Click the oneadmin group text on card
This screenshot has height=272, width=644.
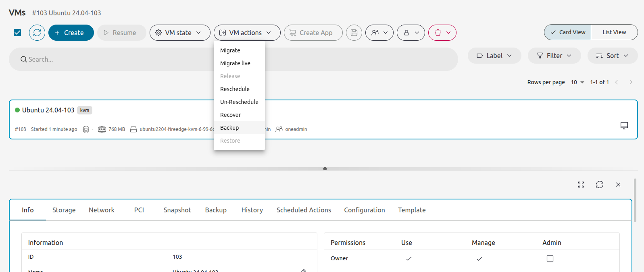click(x=296, y=129)
